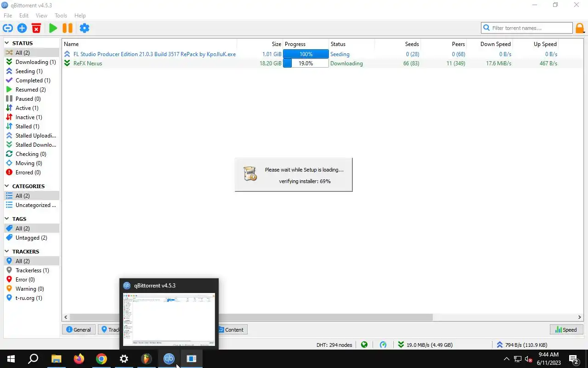Collapse the TRACKERS section
Image resolution: width=588 pixels, height=368 pixels.
click(x=7, y=252)
